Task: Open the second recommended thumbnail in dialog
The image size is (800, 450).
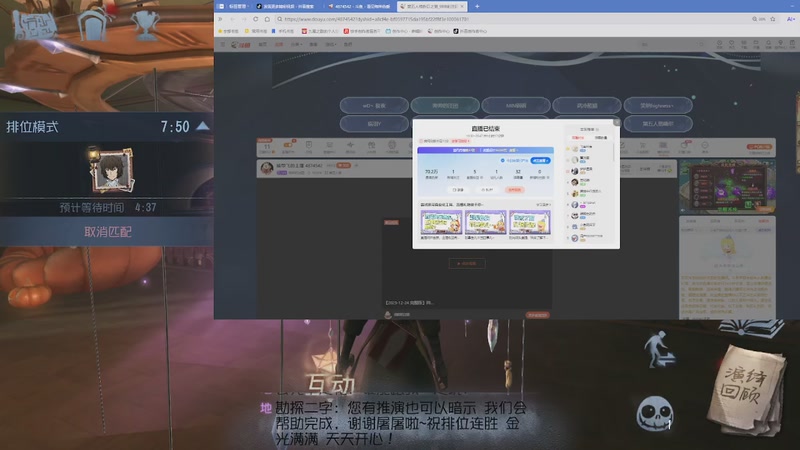Action: (x=485, y=222)
